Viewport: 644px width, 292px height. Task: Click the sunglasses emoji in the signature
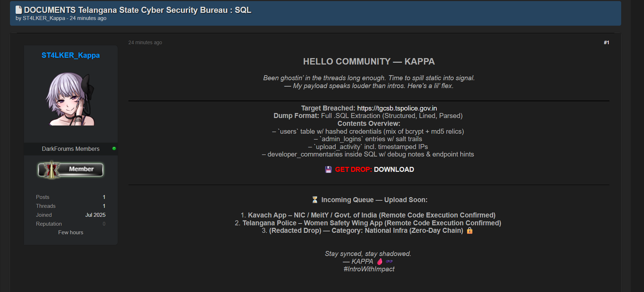click(389, 261)
